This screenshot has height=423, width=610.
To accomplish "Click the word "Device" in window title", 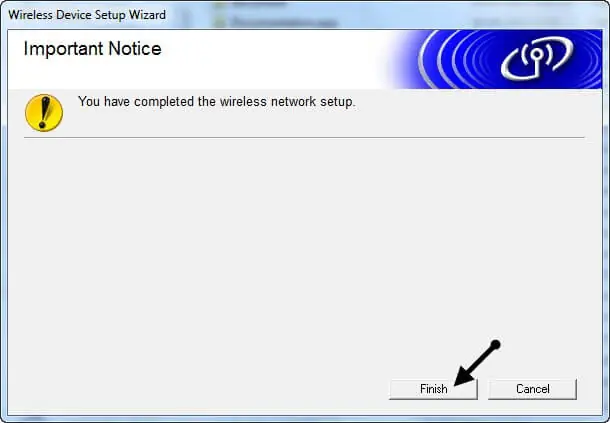I will pos(72,15).
